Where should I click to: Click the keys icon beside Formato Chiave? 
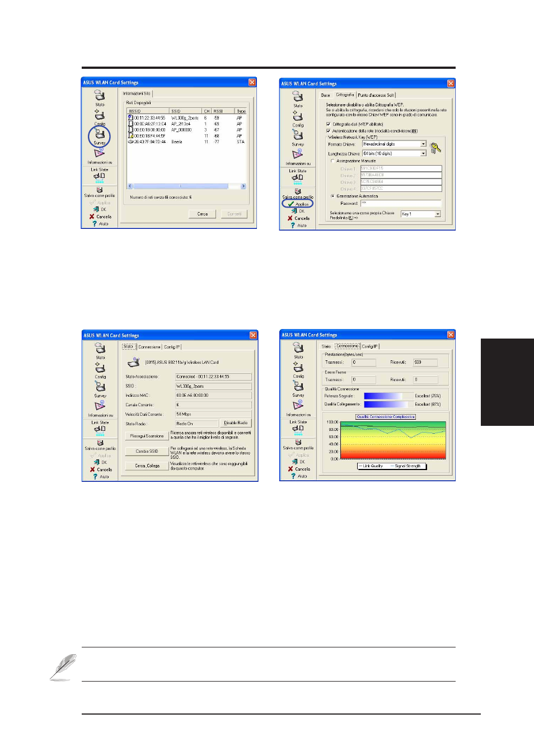[x=435, y=148]
